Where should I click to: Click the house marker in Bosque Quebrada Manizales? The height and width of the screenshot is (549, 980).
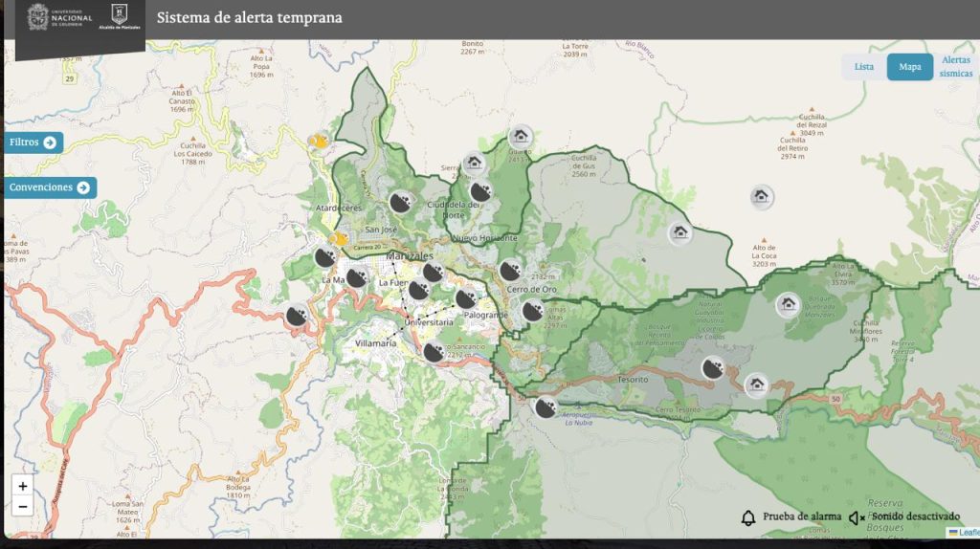point(788,305)
